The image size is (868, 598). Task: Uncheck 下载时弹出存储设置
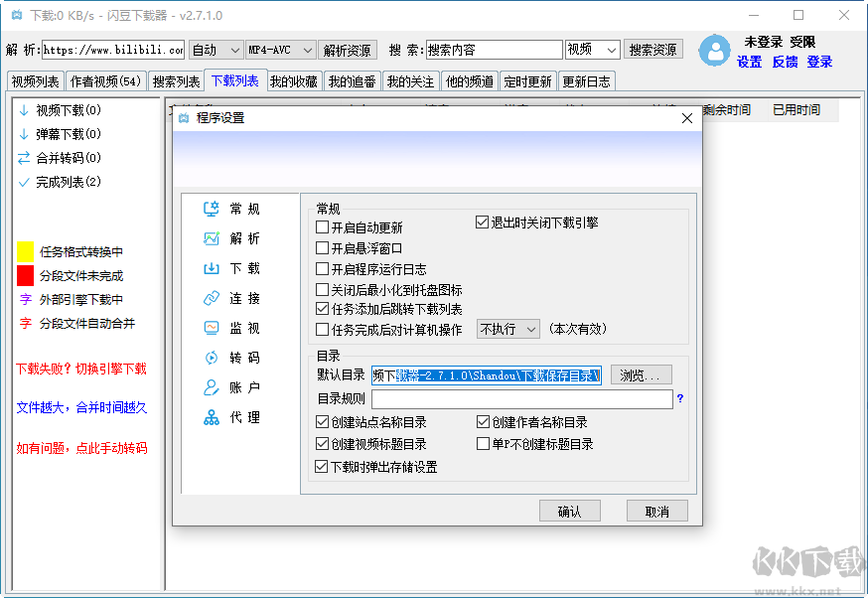[x=321, y=467]
